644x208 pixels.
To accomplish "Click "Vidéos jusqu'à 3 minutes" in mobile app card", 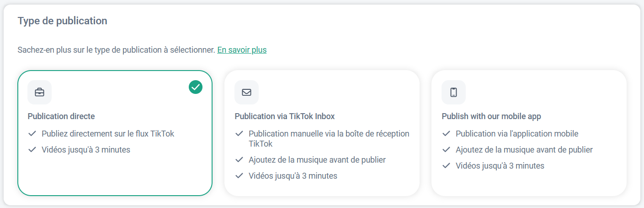I will click(x=500, y=166).
